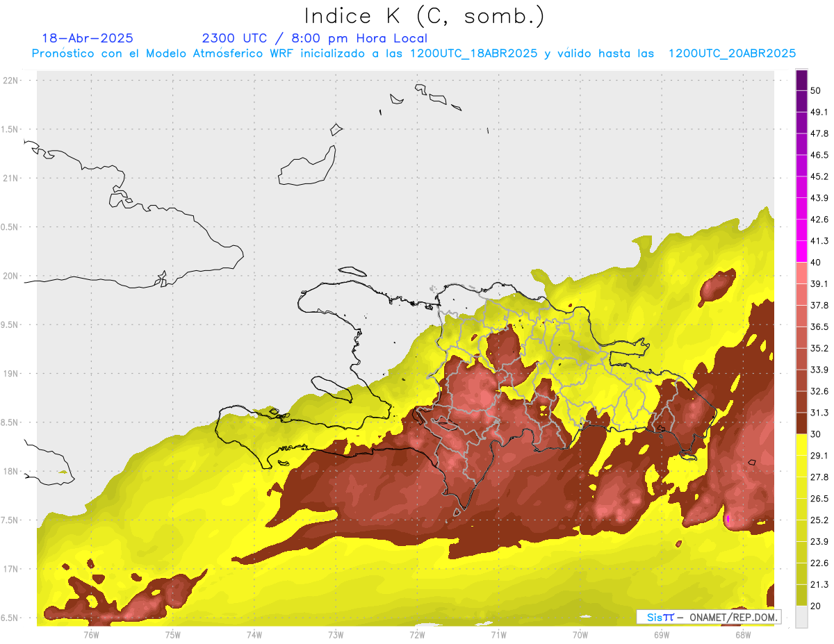Click the small magenta spot near 68W

(x=728, y=518)
